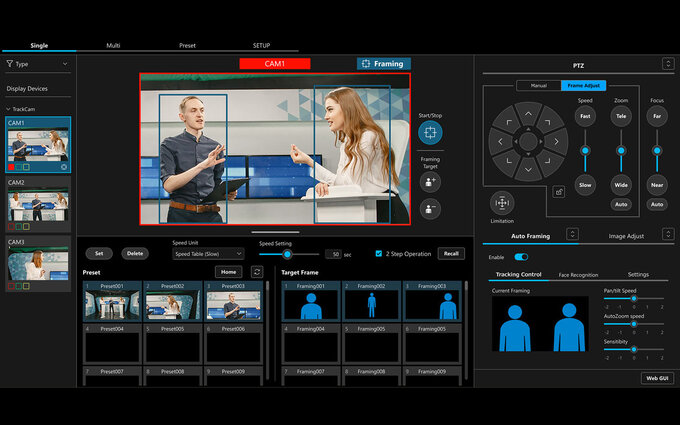
Task: Click the Type filter funnel icon
Action: tap(10, 64)
